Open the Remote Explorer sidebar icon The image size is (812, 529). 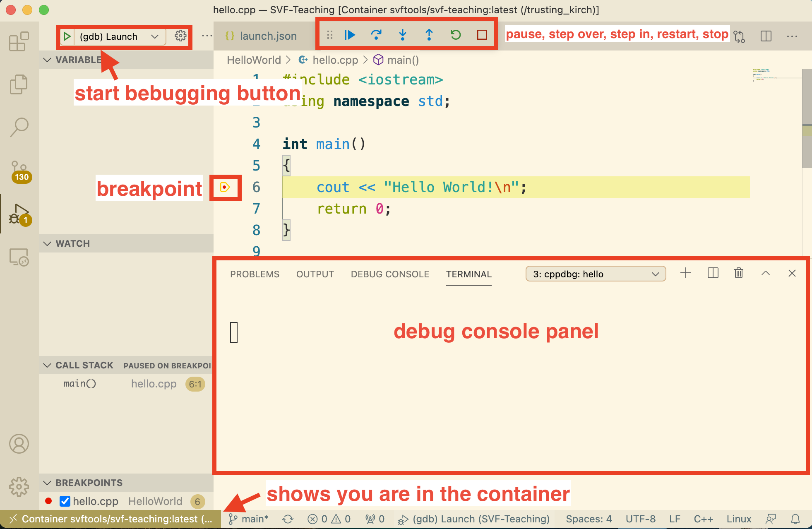[19, 257]
